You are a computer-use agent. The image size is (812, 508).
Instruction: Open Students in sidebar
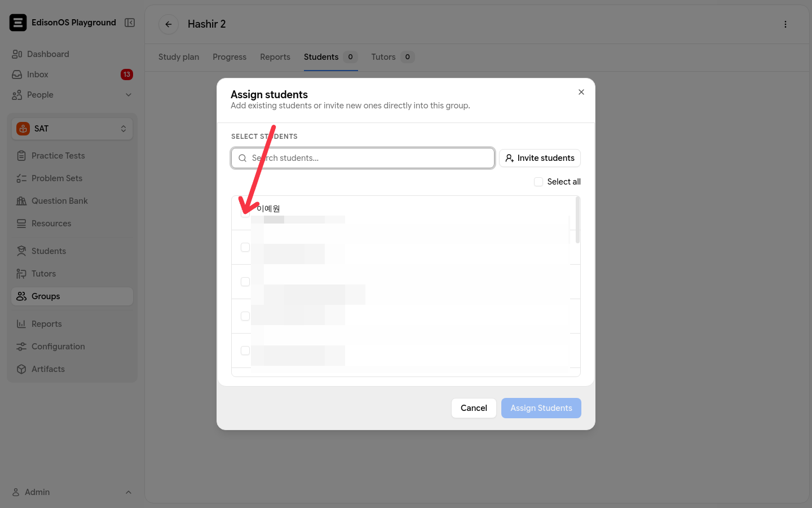coord(72,251)
